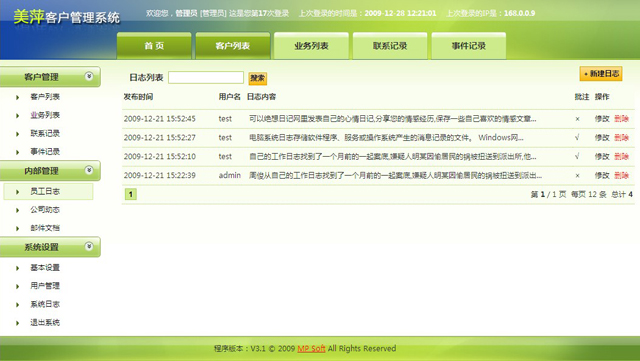Click the arrow icon beside 员工日志
Image resolution: width=640 pixels, height=361 pixels.
point(18,192)
